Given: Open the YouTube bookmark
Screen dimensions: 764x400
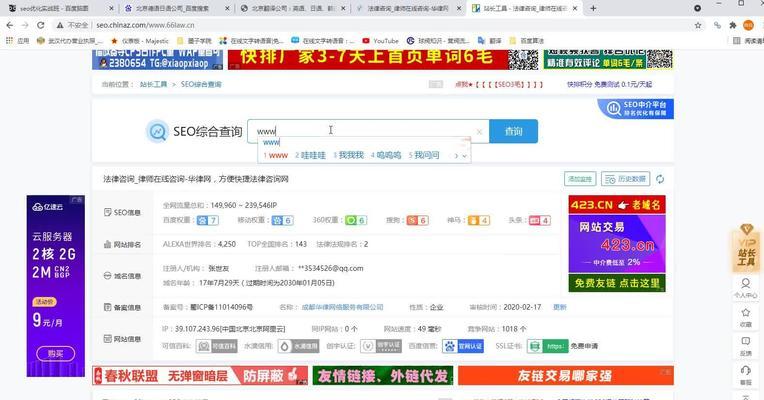Looking at the screenshot, I should (381, 41).
